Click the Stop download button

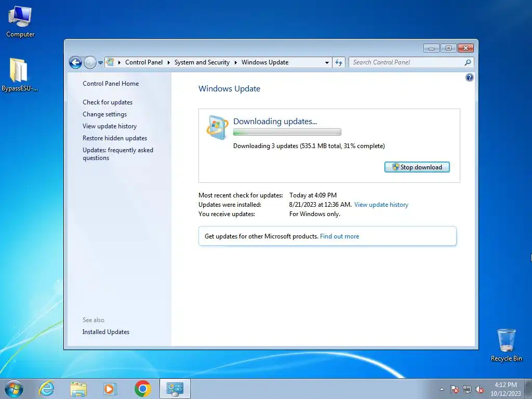point(417,167)
